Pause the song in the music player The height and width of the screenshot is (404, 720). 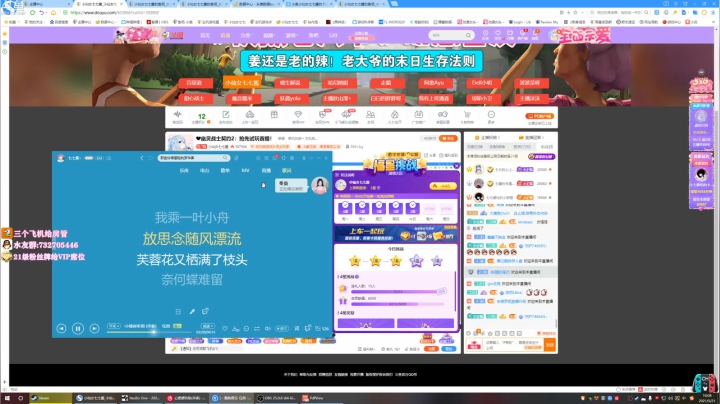(x=78, y=328)
